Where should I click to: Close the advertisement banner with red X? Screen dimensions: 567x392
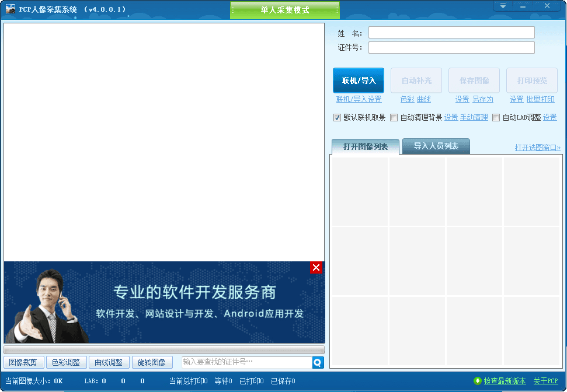click(316, 267)
